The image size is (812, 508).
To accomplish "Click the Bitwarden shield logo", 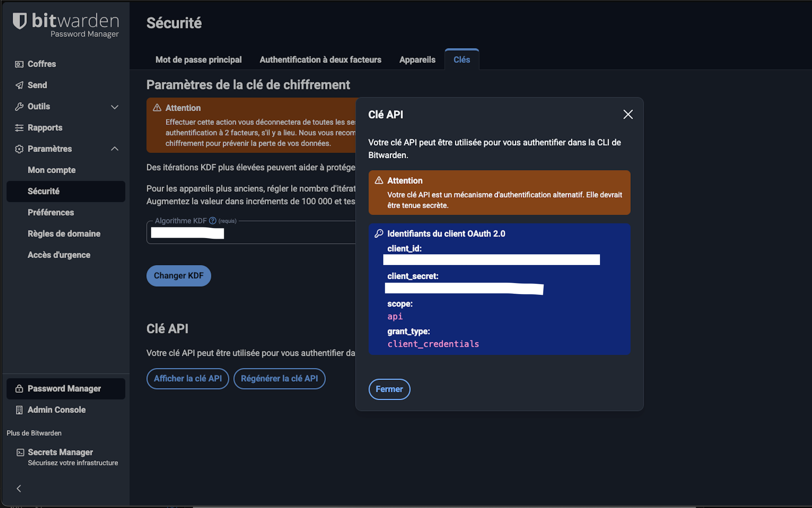I will tap(20, 21).
